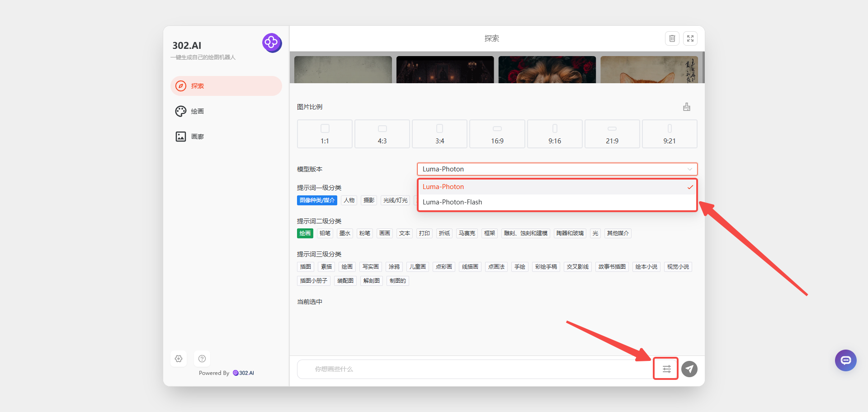Viewport: 868px width, 412px height.
Task: Select green 绘画 second-level tag
Action: pyautogui.click(x=305, y=233)
